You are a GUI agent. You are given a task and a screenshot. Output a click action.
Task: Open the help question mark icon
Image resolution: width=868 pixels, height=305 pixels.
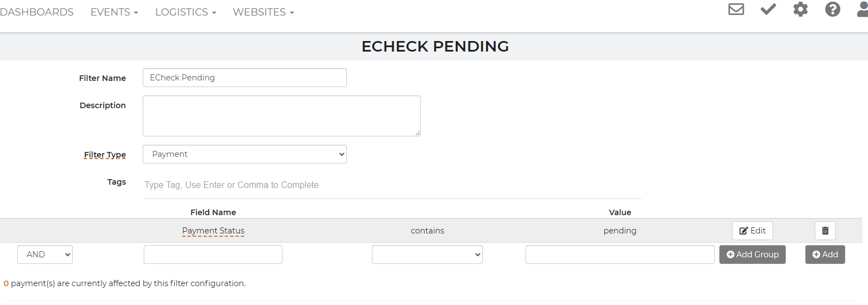tap(832, 9)
